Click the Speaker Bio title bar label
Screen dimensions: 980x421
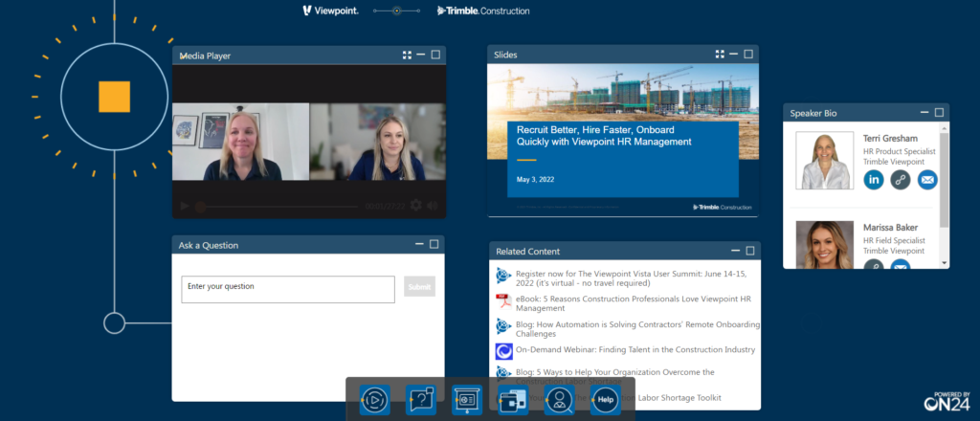coord(813,114)
